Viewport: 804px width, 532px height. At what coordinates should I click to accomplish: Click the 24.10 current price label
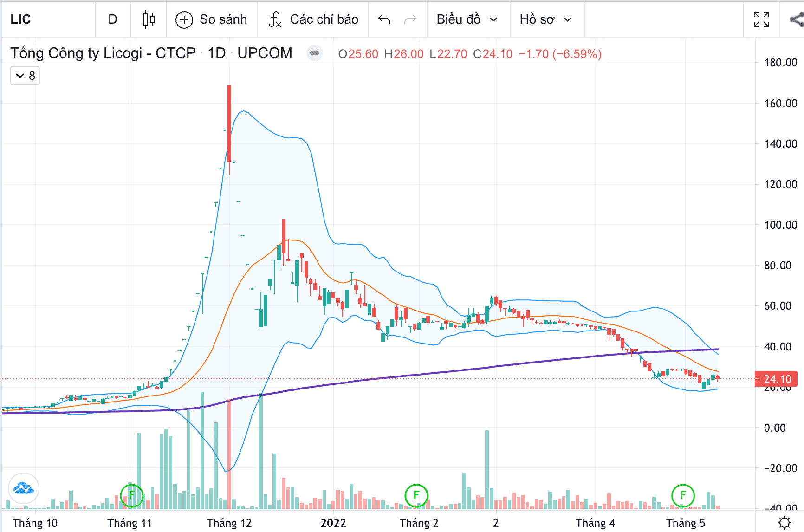(x=777, y=379)
